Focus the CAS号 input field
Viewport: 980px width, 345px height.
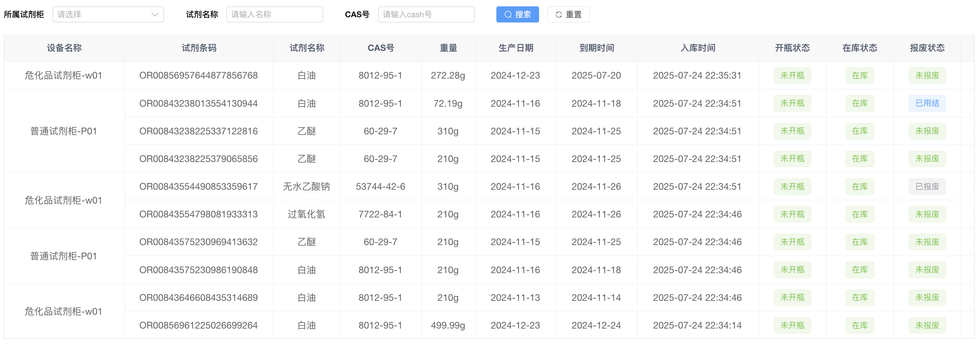(426, 15)
